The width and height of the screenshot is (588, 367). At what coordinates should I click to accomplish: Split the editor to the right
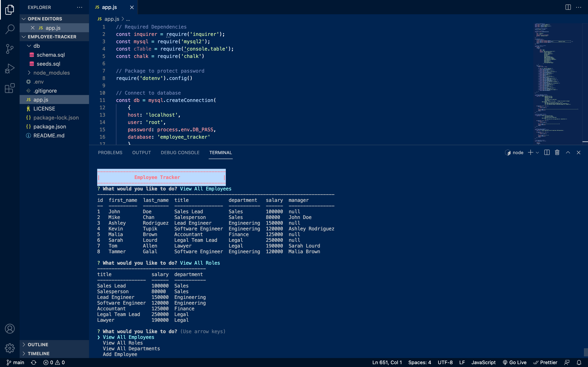[x=568, y=7]
